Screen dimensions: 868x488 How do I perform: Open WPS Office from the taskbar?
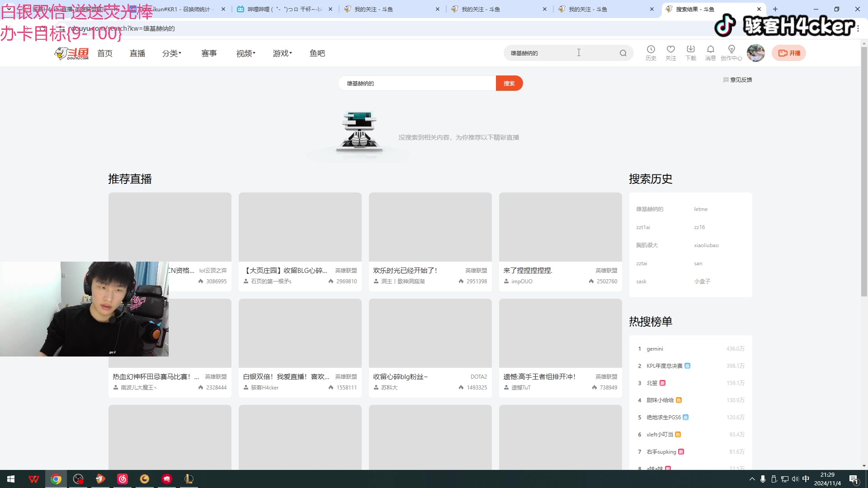point(34,479)
